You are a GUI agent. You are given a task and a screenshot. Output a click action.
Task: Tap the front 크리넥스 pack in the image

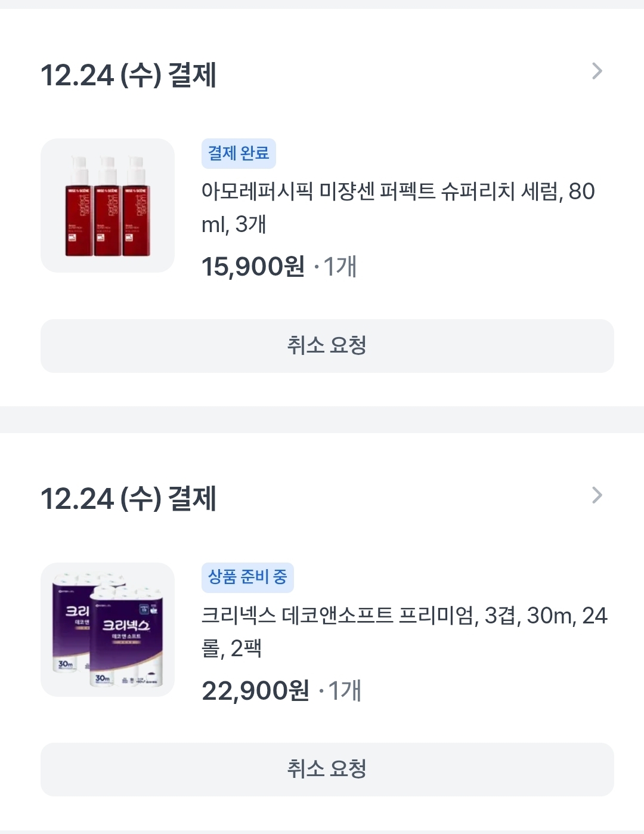point(126,638)
